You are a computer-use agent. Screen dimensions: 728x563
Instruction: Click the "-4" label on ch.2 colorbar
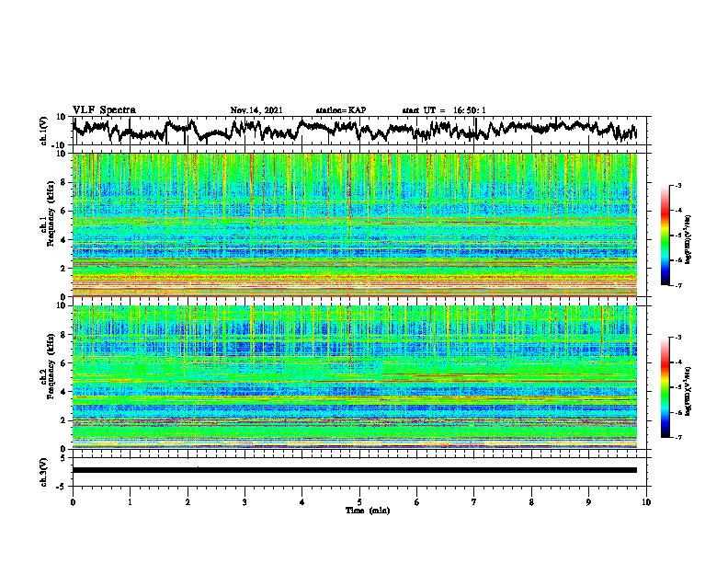point(677,362)
